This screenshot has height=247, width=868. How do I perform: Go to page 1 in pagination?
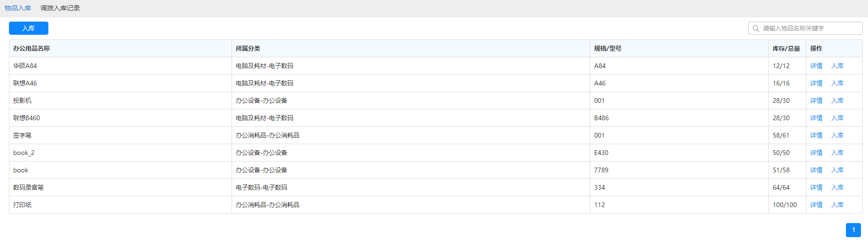coord(853,230)
